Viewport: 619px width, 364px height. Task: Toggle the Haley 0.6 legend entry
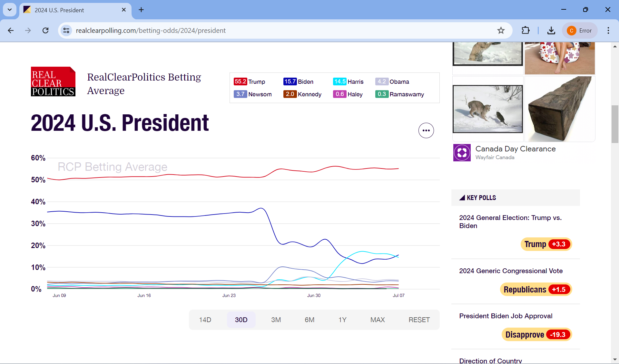point(348,94)
